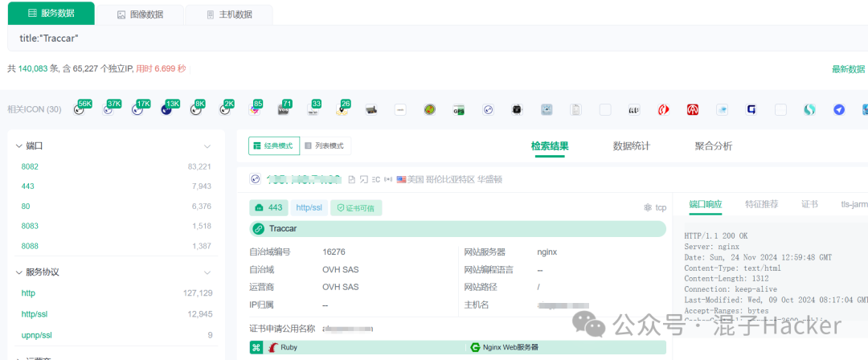Select the GPS related icon
This screenshot has height=360, width=868.
click(459, 110)
